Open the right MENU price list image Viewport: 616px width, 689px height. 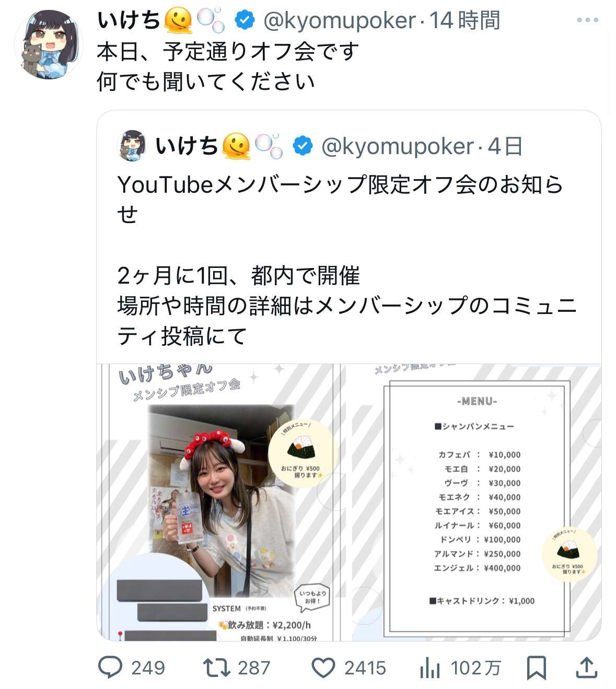pos(471,502)
